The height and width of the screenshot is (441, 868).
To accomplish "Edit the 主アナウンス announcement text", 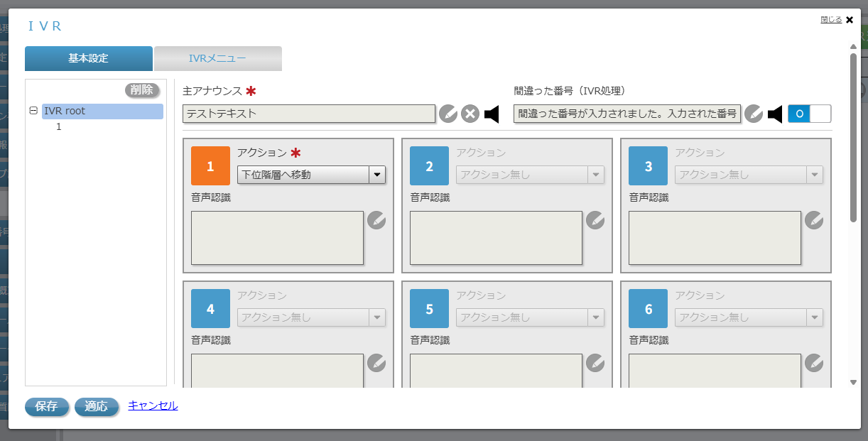I will (448, 113).
